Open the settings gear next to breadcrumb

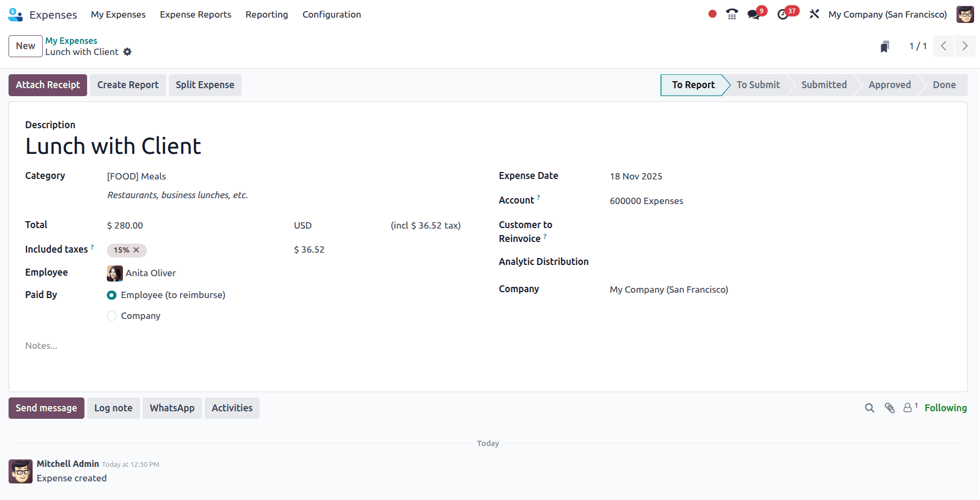[x=128, y=52]
